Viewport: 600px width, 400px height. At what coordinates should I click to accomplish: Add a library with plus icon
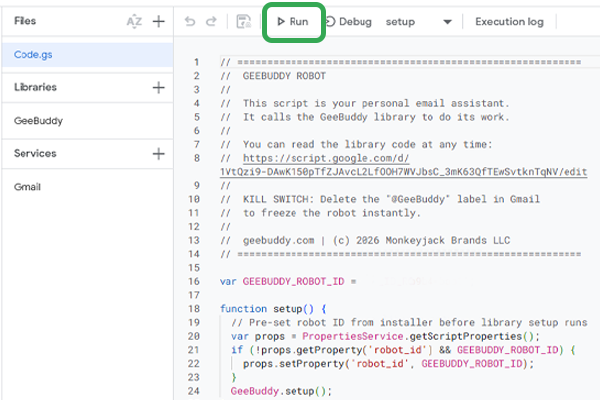click(158, 88)
